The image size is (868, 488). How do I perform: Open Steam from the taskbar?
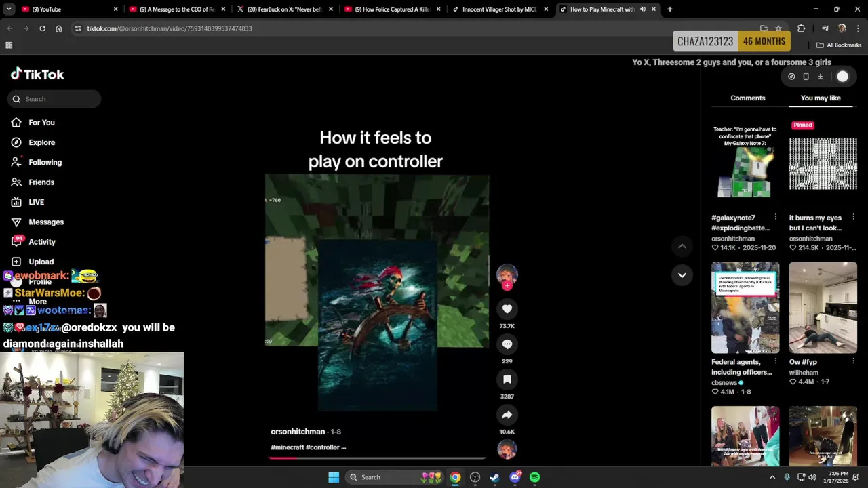click(x=494, y=477)
